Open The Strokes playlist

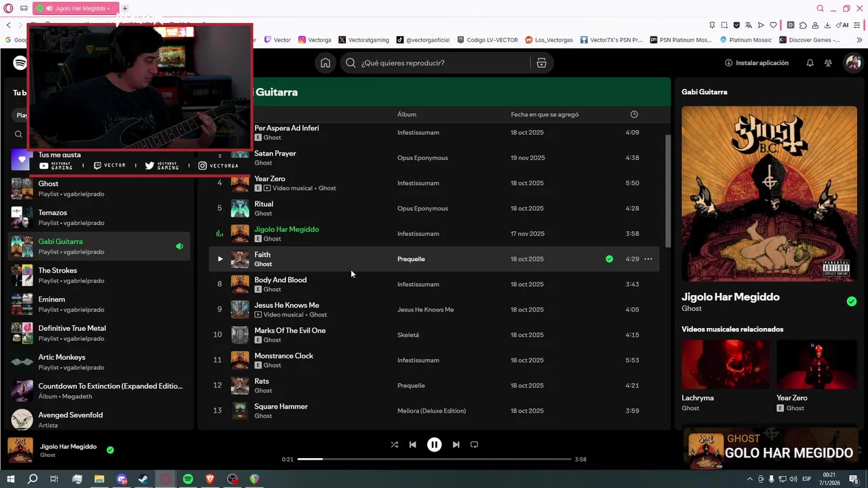coord(100,275)
